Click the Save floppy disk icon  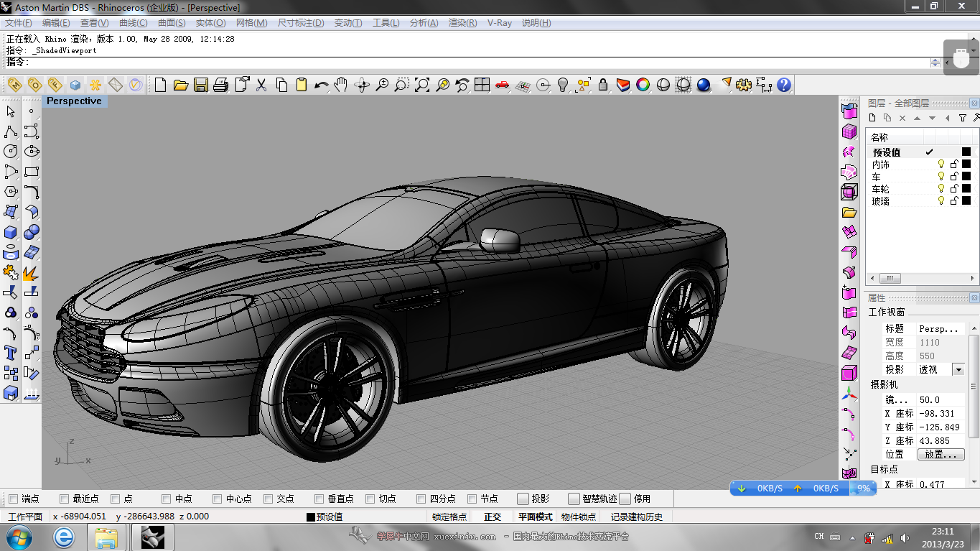[201, 85]
